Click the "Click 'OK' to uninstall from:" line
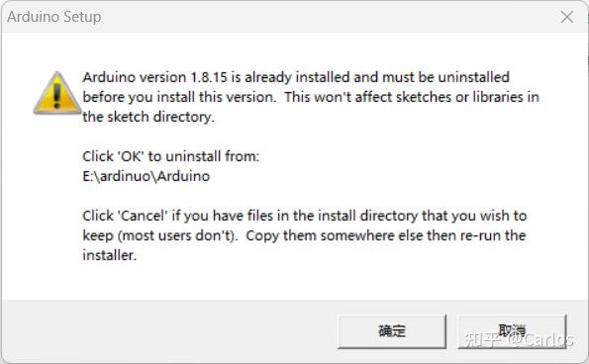The width and height of the screenshot is (589, 364). (171, 156)
